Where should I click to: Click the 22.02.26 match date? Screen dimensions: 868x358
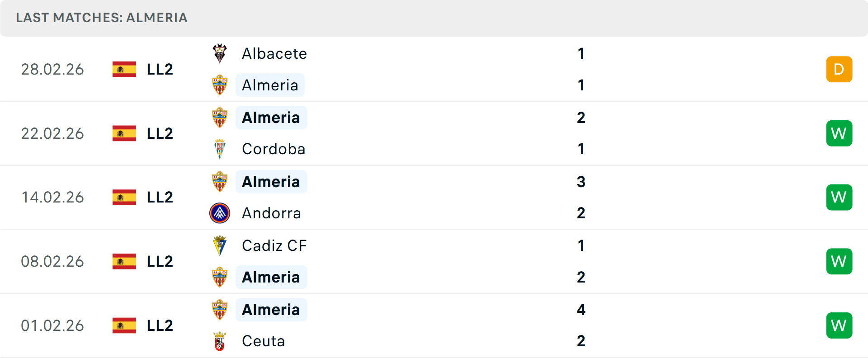click(52, 133)
